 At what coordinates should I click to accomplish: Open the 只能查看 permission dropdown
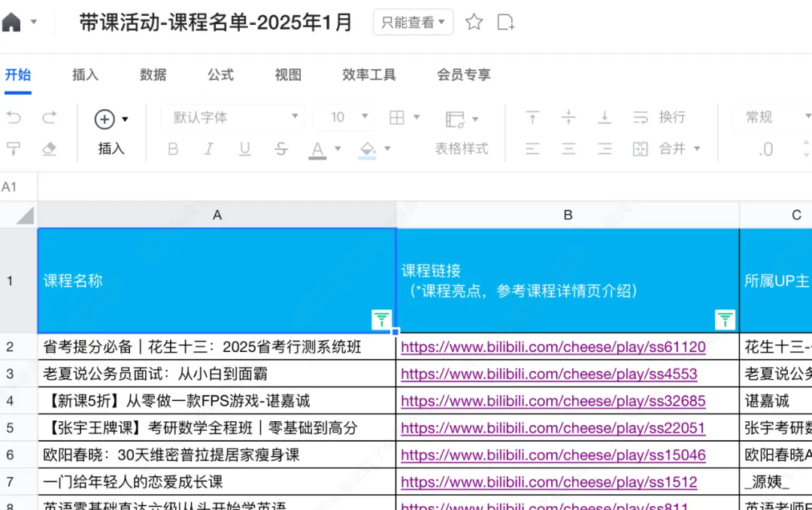(x=414, y=23)
